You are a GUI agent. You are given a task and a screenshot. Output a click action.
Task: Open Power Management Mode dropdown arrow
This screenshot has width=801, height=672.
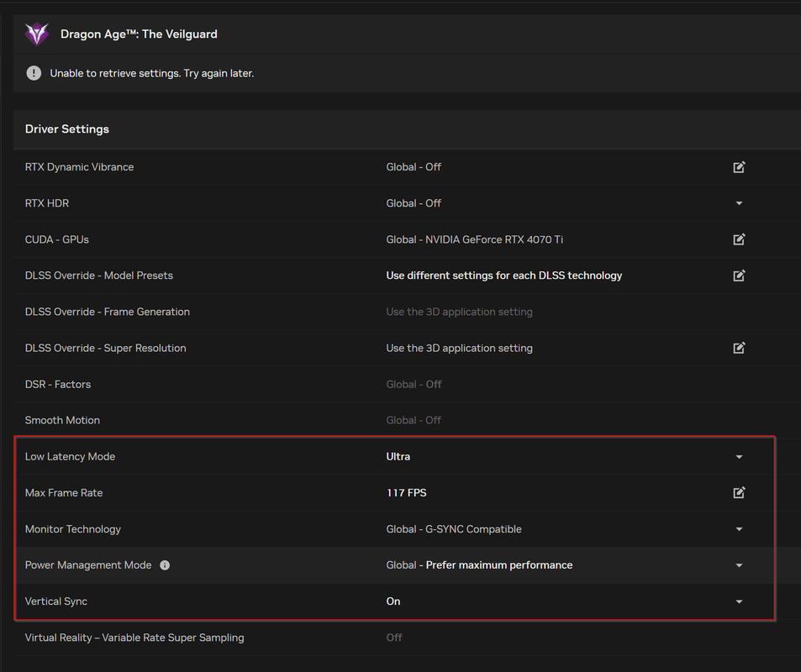[x=739, y=565]
